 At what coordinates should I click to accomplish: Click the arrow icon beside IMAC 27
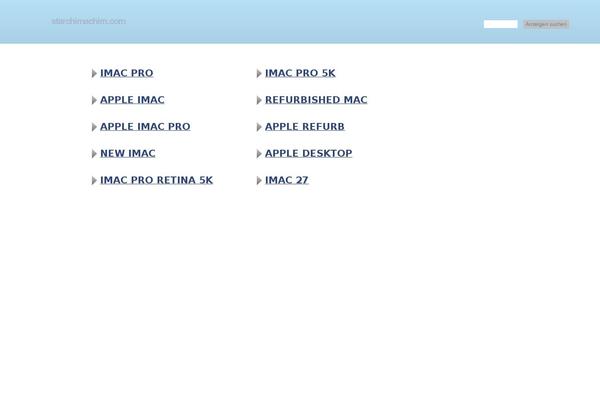tap(259, 181)
